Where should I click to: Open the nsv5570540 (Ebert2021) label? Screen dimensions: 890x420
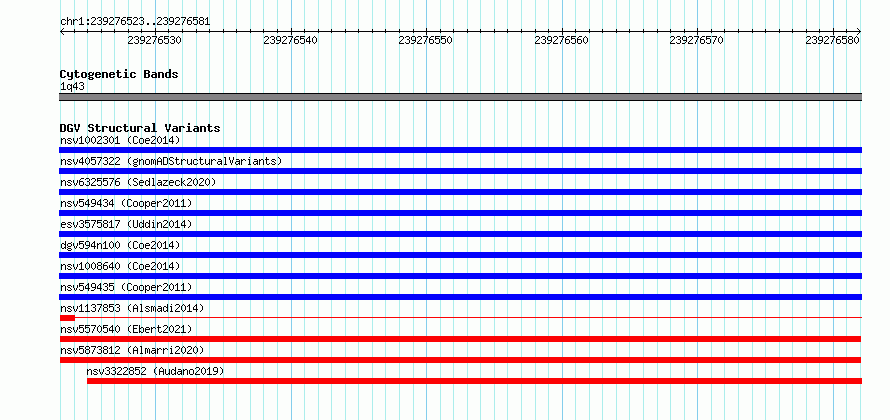tap(126, 329)
